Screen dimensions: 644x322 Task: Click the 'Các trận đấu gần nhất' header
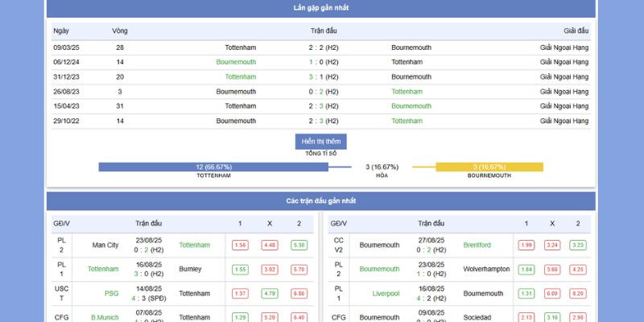coord(321,200)
